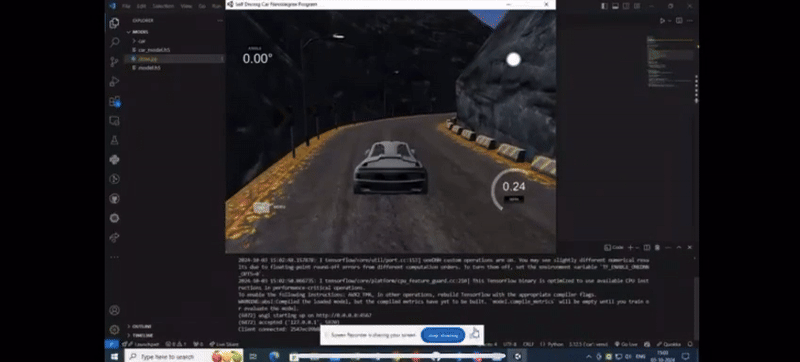Customize the editor layout icon
This screenshot has height=362, width=800.
coord(637,6)
